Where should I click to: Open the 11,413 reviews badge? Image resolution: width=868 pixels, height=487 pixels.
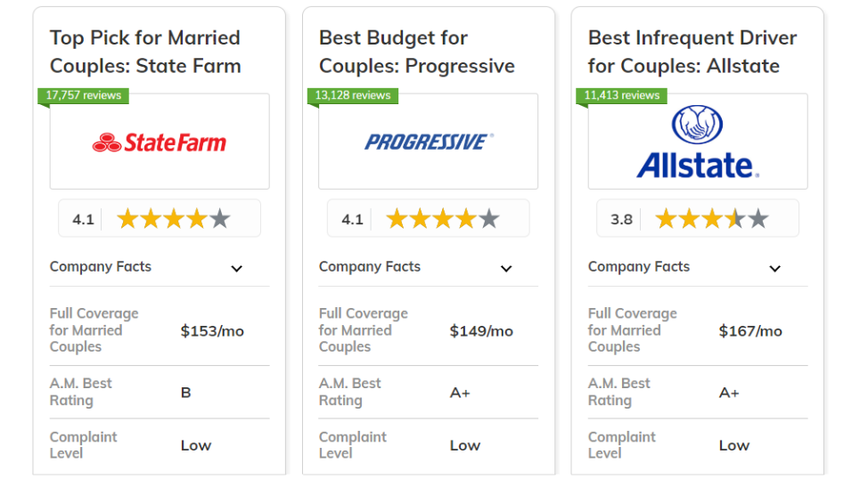click(622, 95)
